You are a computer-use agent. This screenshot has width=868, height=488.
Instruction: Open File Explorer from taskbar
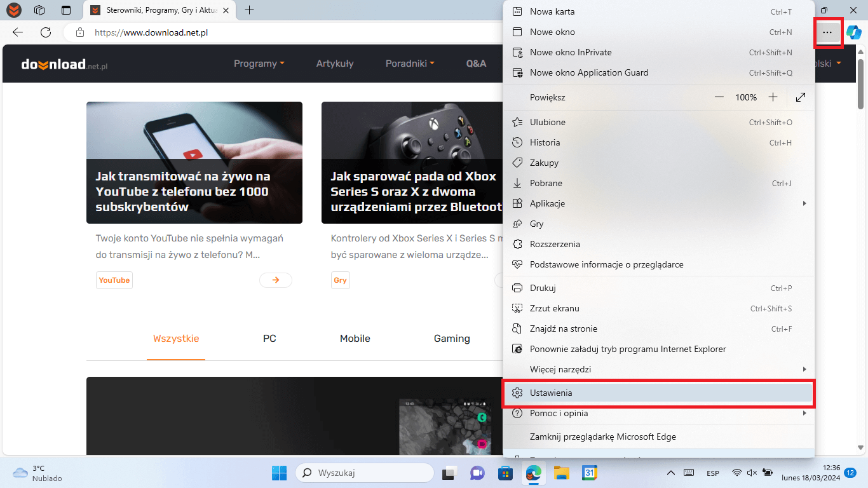(x=560, y=473)
